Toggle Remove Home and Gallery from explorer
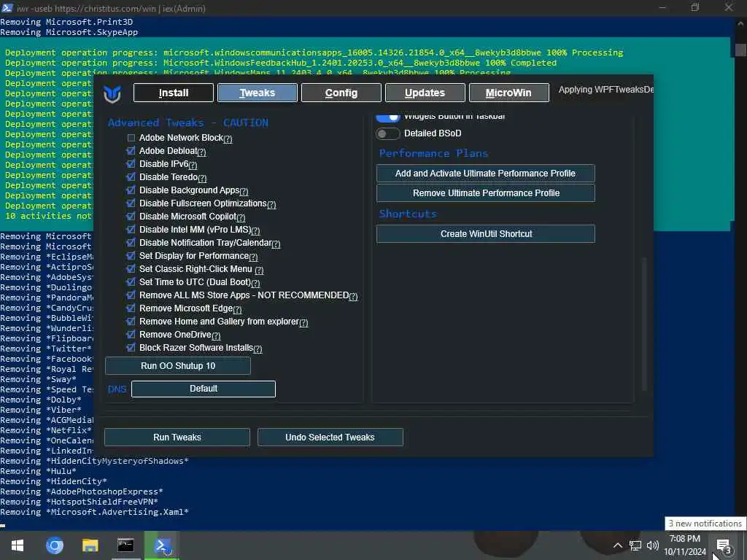 click(131, 322)
